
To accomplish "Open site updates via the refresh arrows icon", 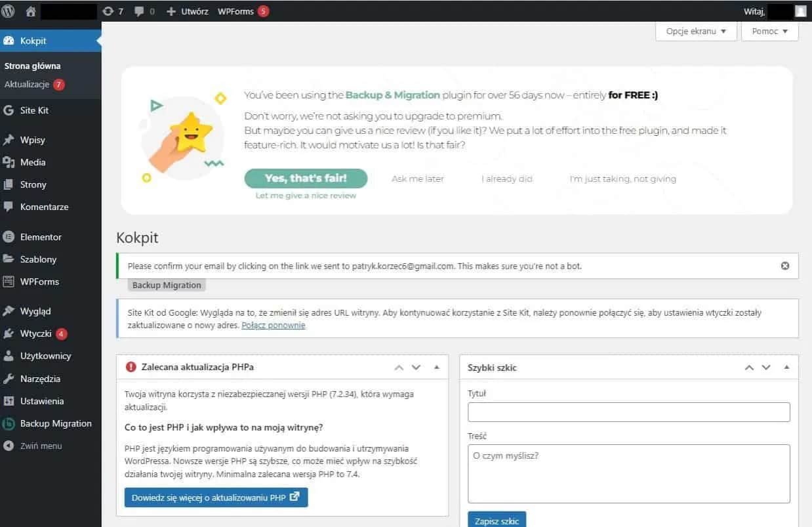I will (x=107, y=11).
